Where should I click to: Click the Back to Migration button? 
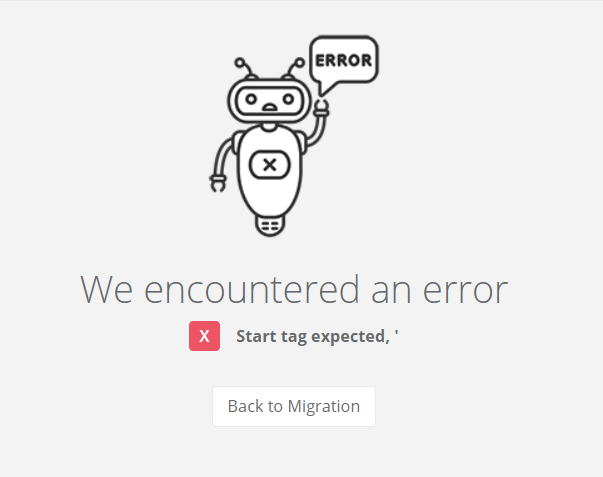click(x=294, y=406)
